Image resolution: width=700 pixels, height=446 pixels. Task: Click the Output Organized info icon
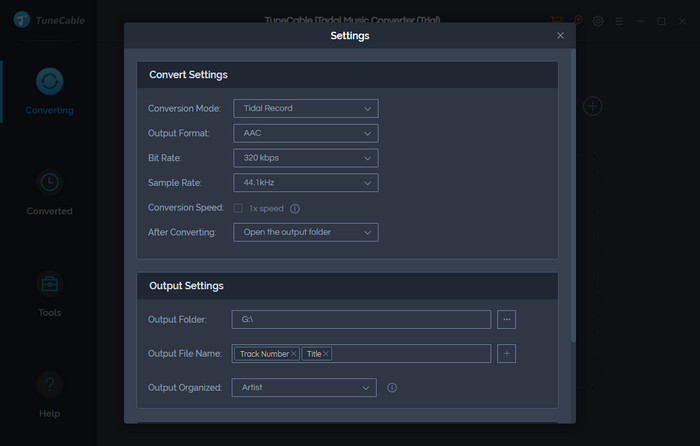pos(392,388)
